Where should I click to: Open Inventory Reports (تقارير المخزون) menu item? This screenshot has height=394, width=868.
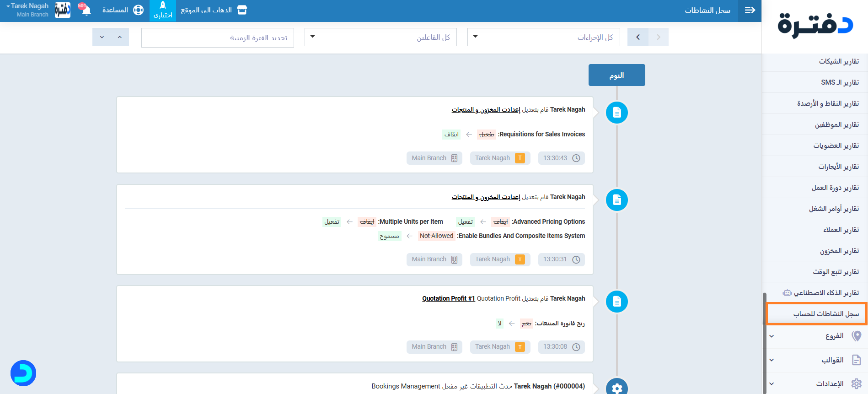(x=839, y=251)
